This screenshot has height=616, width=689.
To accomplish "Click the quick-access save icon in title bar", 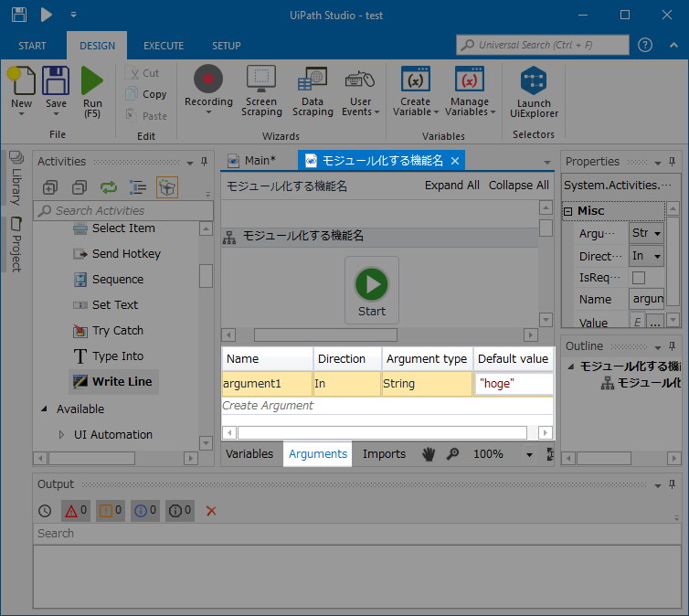I will 19,15.
